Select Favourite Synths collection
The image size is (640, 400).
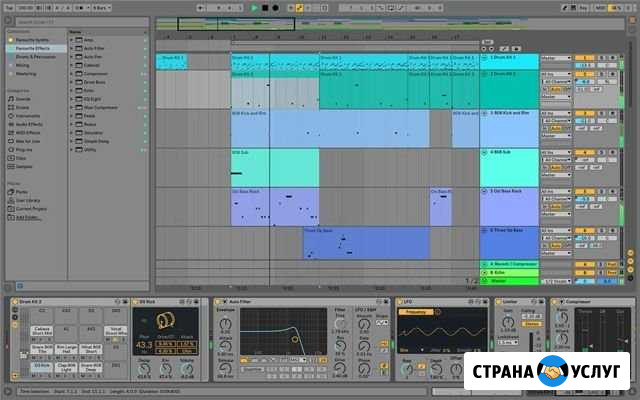tap(32, 40)
